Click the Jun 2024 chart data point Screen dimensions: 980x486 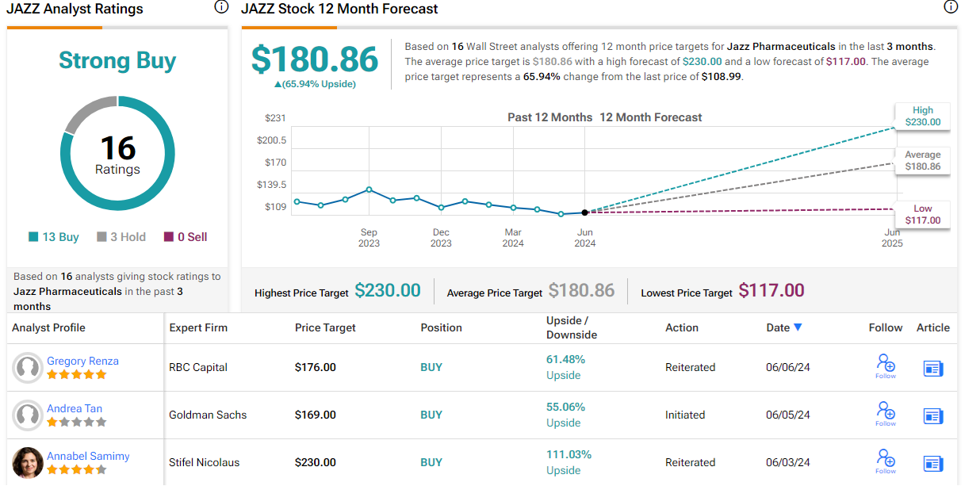point(585,212)
